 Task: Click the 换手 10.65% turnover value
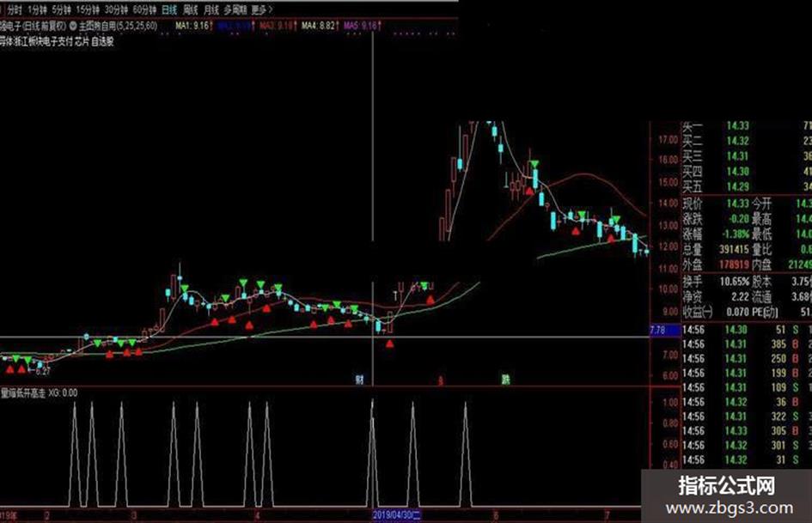pos(735,282)
